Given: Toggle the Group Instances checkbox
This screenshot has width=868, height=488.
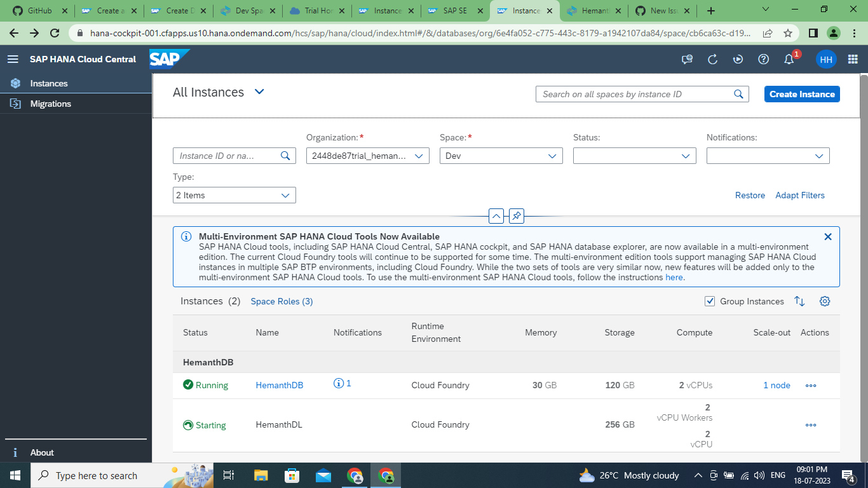Looking at the screenshot, I should click(710, 301).
